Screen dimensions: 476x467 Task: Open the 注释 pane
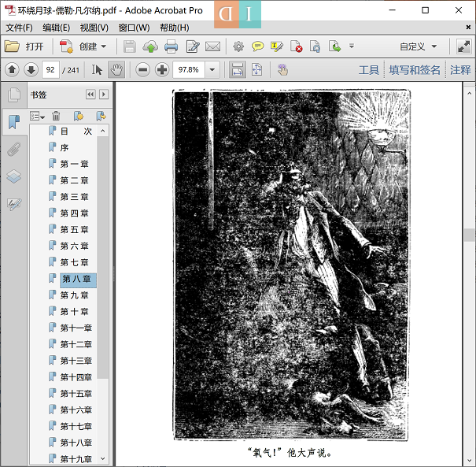460,70
